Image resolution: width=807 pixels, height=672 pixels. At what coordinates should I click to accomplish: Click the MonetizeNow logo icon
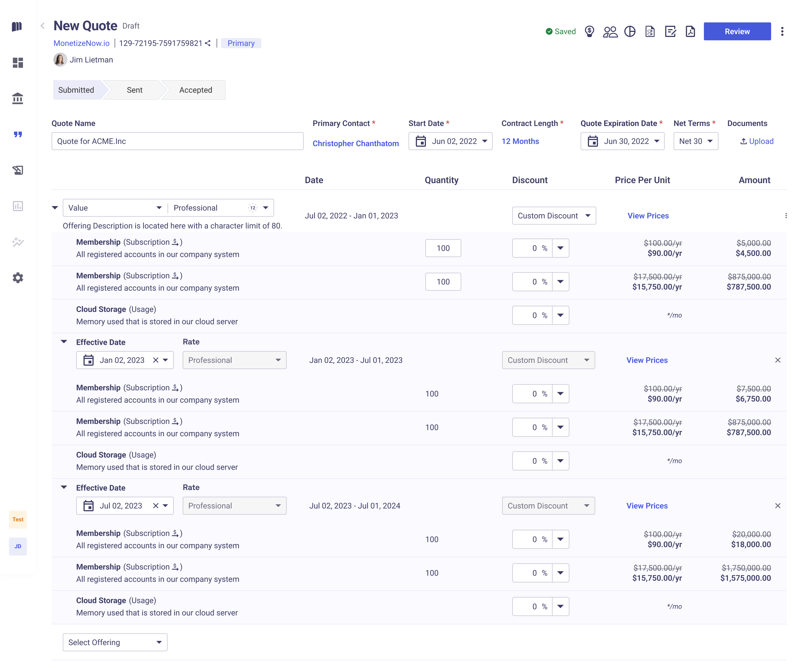tap(17, 26)
